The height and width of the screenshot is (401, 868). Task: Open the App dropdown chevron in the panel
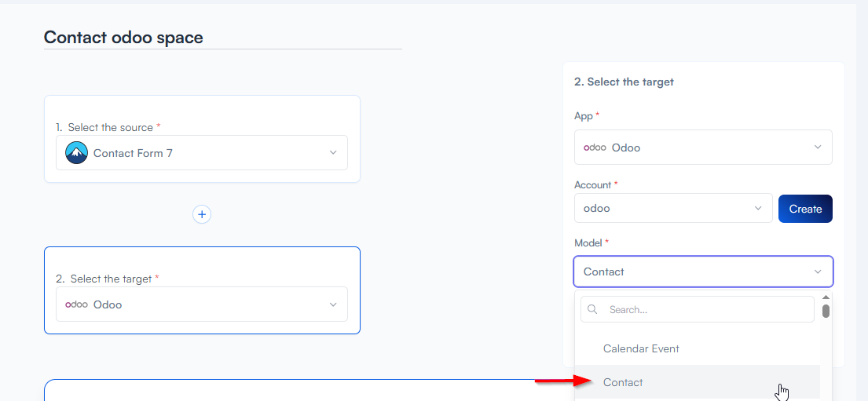(818, 148)
